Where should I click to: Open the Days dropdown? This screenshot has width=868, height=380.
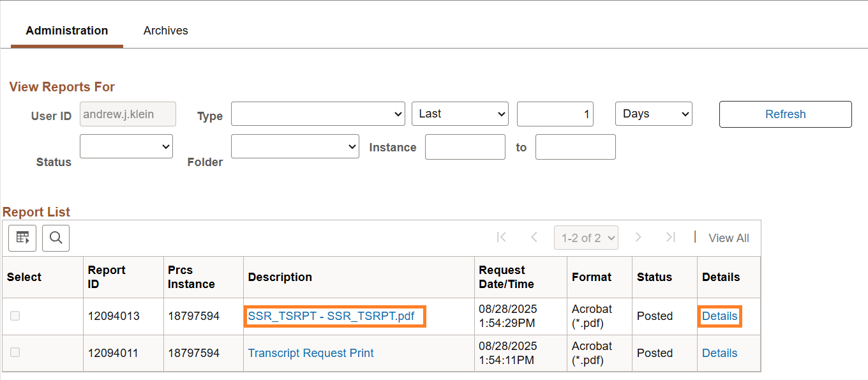click(x=654, y=114)
